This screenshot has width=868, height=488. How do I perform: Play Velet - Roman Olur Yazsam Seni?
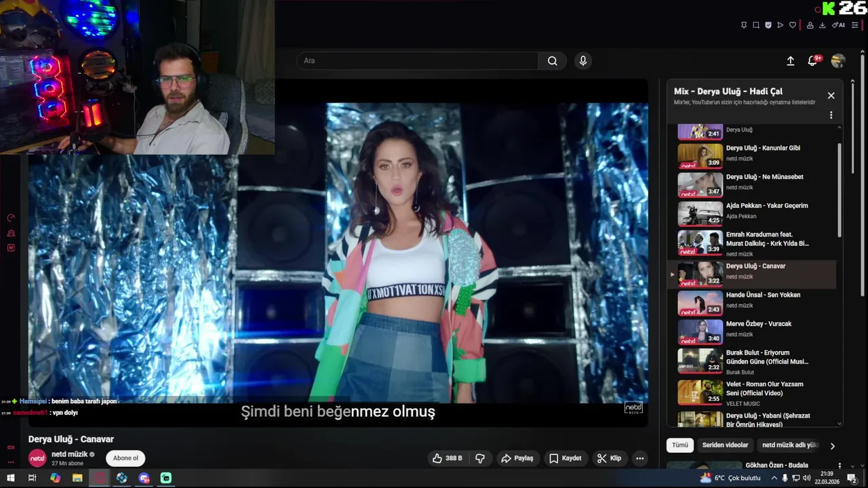(753, 392)
